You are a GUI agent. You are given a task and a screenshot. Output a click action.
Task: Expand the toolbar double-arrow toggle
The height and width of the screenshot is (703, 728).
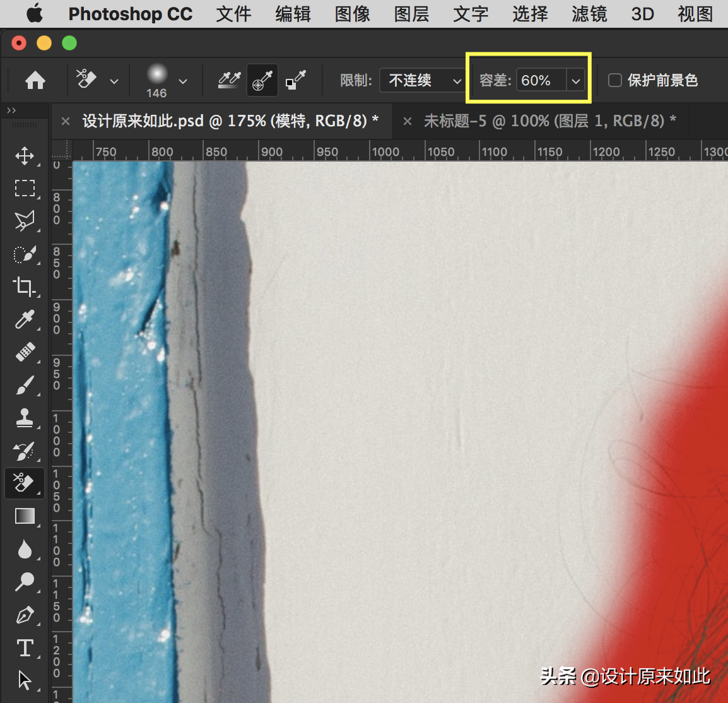pos(11,110)
